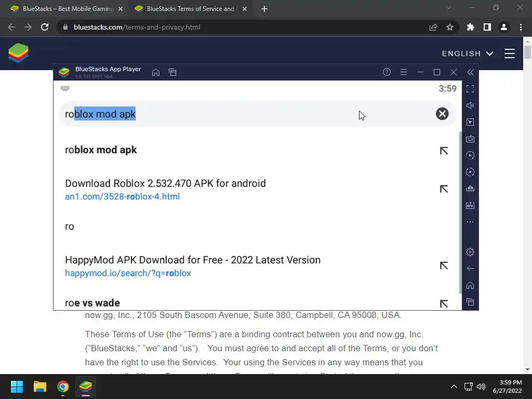Click the Android back arrow in sidebar
The height and width of the screenshot is (399, 532).
tap(470, 269)
